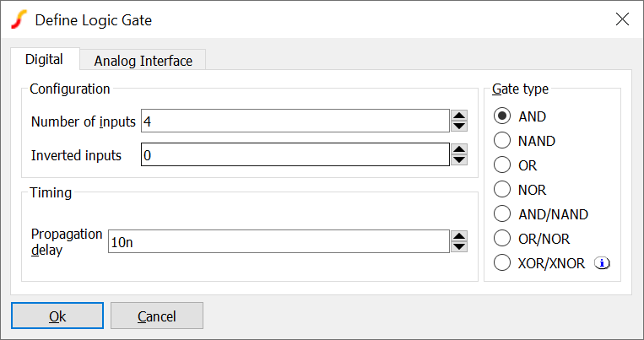Decrease the Number of inputs value
This screenshot has height=340, width=644.
[459, 127]
